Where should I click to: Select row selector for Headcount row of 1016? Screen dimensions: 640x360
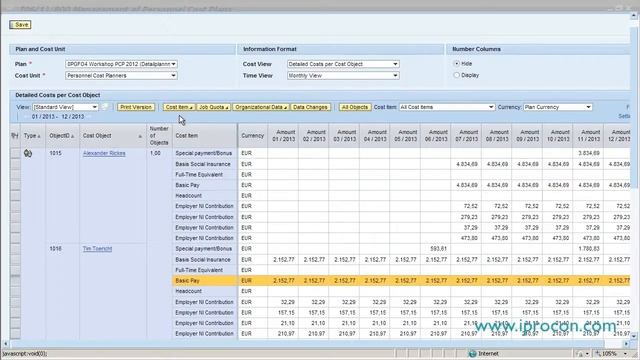[15, 291]
